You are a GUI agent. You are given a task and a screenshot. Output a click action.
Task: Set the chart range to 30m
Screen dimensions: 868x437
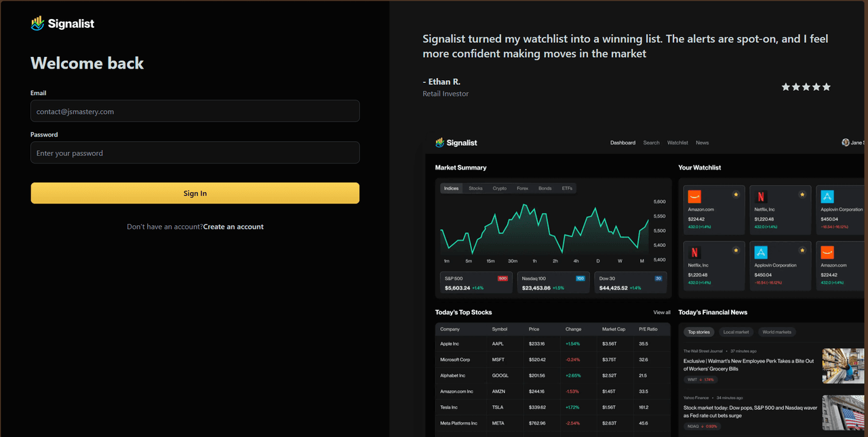point(513,261)
